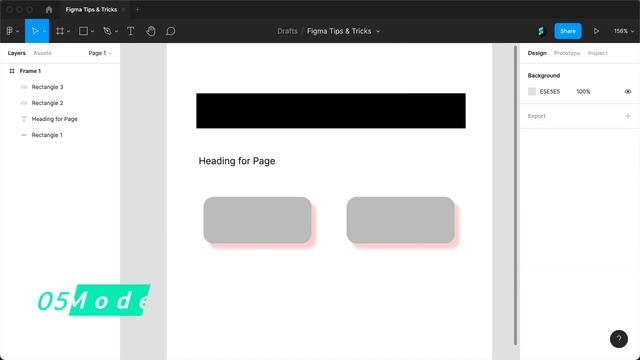
Task: Select the Heading for Page canvas text
Action: pyautogui.click(x=237, y=161)
